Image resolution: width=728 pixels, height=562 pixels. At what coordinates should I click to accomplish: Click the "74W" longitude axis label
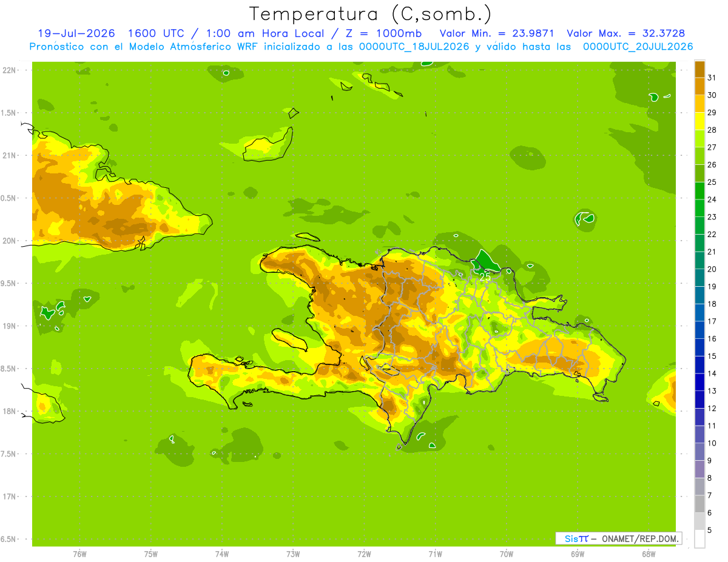pos(221,554)
